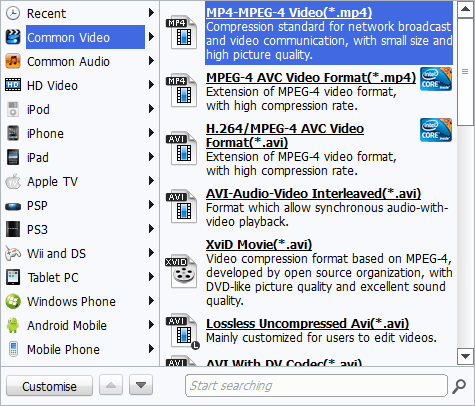Click the HD Video icon
Image resolution: width=475 pixels, height=406 pixels.
tap(13, 85)
